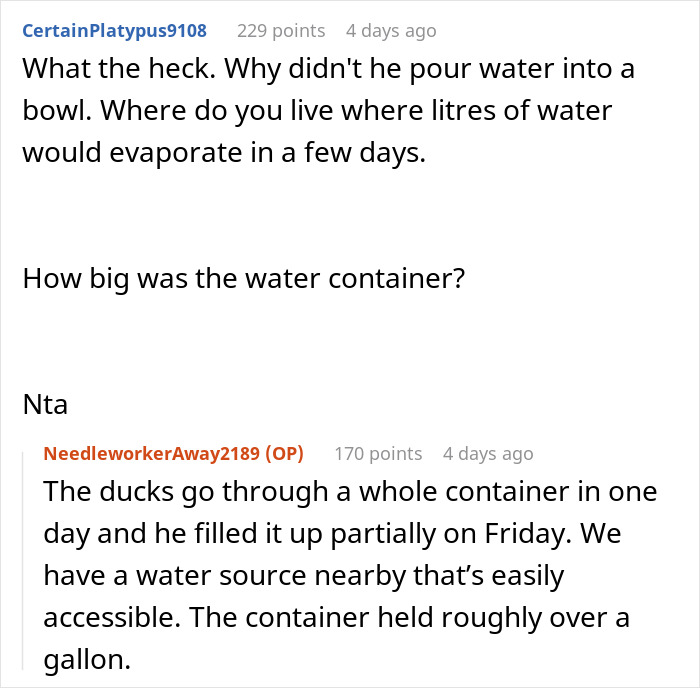
Task: Click the line 'day and he filled it up partially'
Action: point(331,534)
